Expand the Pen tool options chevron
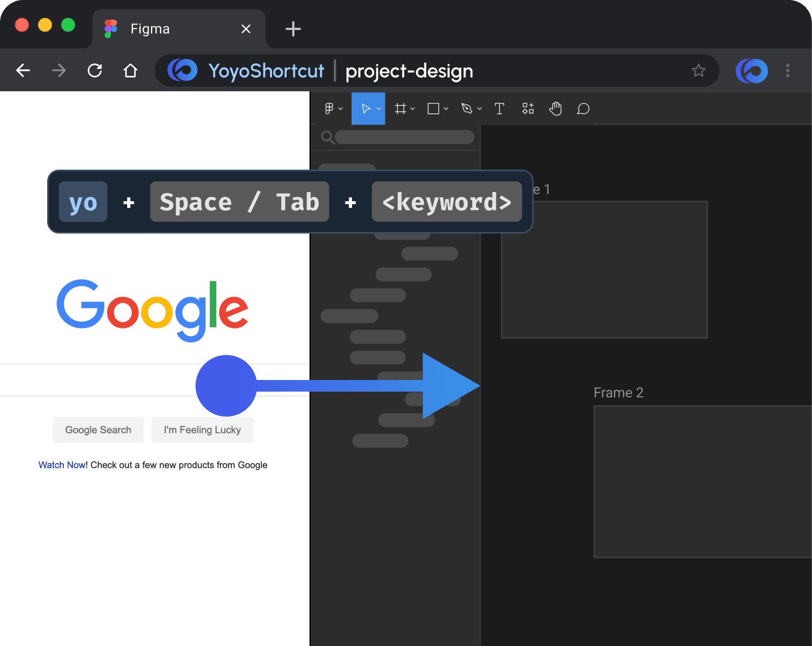 [480, 108]
